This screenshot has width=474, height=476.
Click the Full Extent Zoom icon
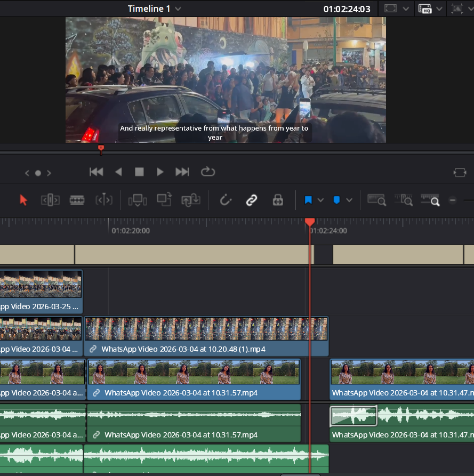point(375,200)
